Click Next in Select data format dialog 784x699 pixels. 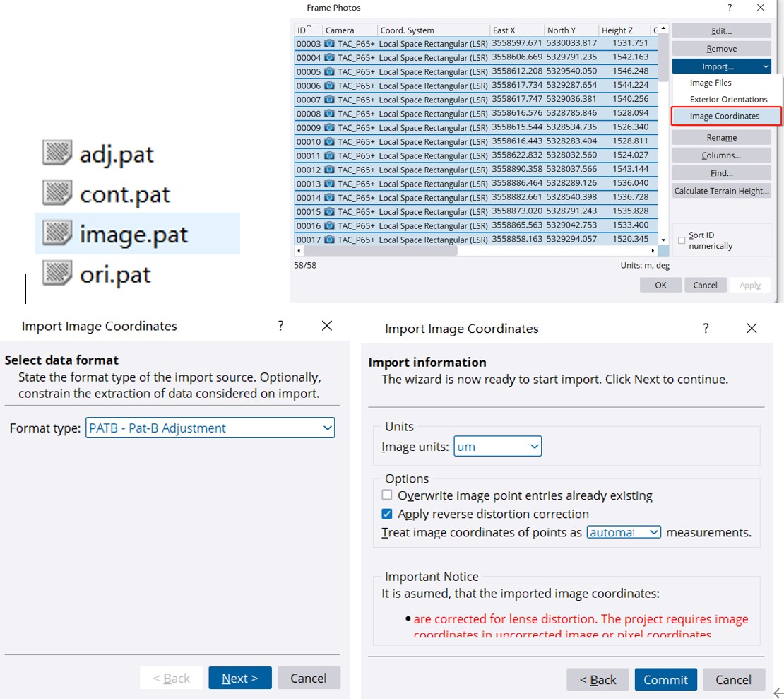coord(239,678)
